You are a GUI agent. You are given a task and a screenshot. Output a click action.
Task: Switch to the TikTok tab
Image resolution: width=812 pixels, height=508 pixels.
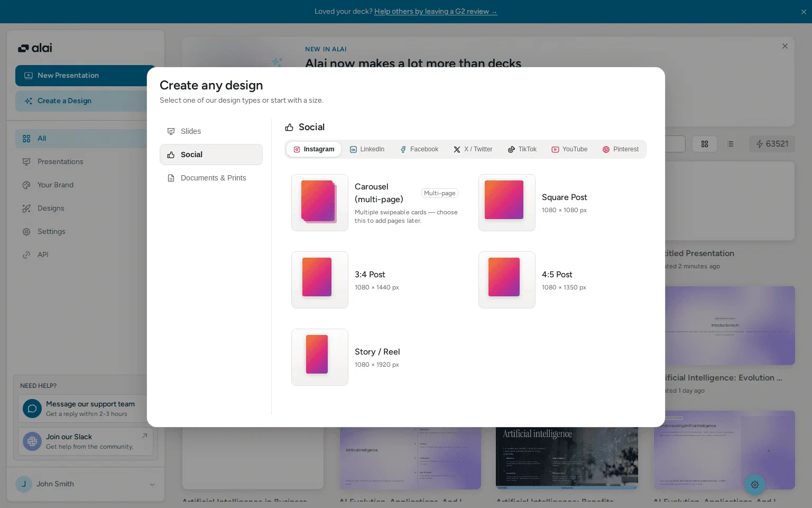(x=522, y=149)
